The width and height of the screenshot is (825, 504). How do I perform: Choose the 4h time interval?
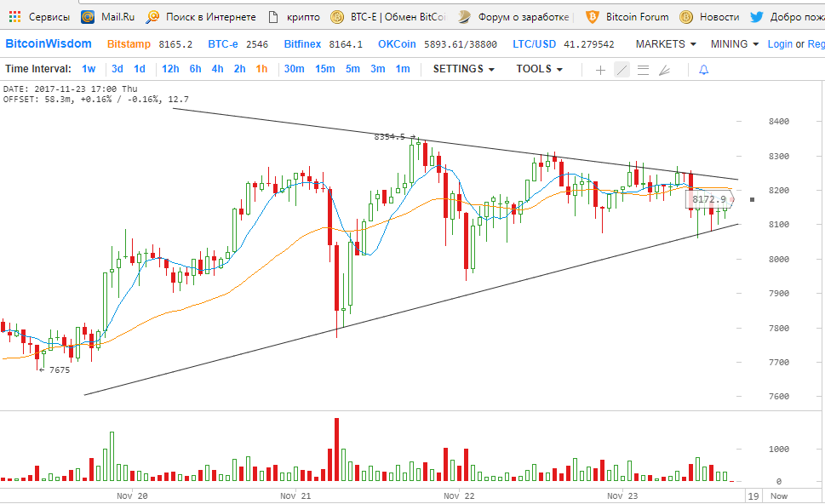pyautogui.click(x=217, y=69)
